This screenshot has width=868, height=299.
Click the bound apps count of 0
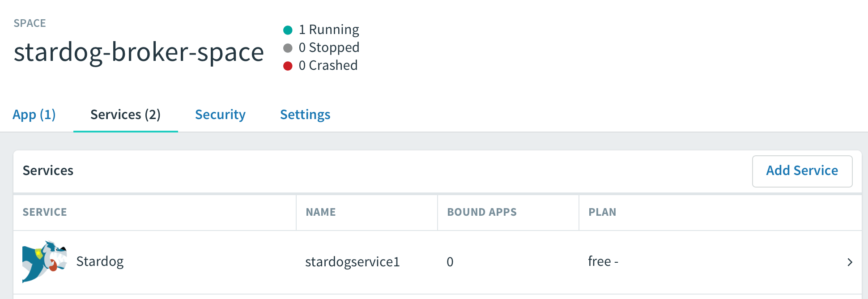coord(450,262)
